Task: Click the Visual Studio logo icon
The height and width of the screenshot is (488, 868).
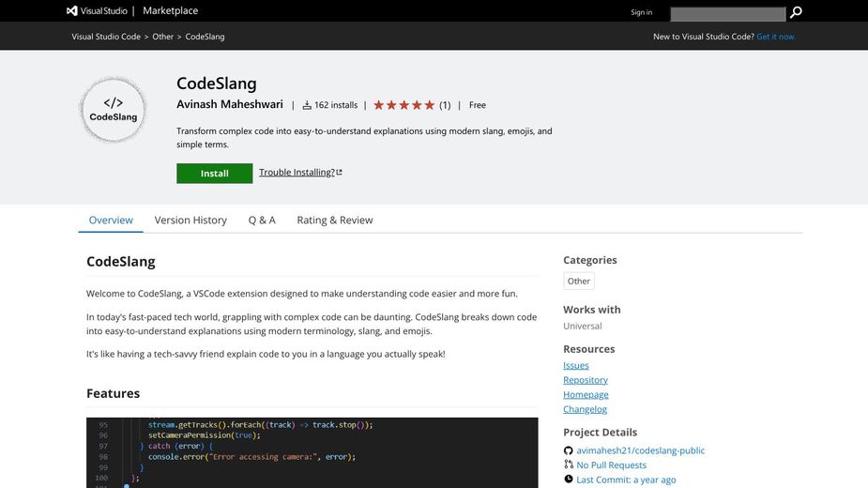Action: click(x=72, y=10)
